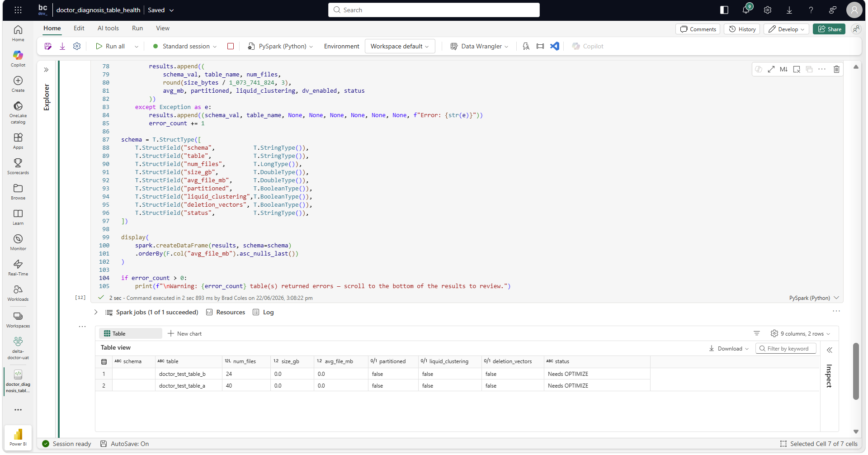The height and width of the screenshot is (455, 868).
Task: Open the Workspace default environment dropdown
Action: click(x=400, y=46)
